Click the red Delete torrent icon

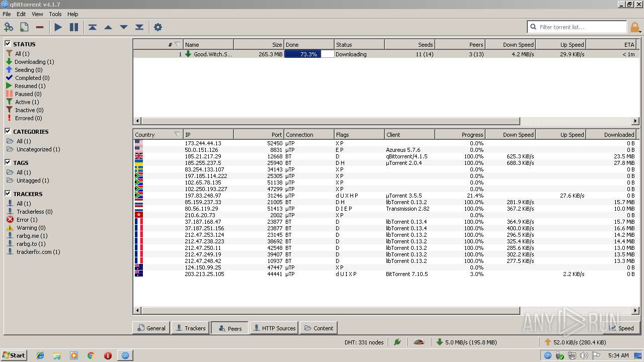pos(40,27)
